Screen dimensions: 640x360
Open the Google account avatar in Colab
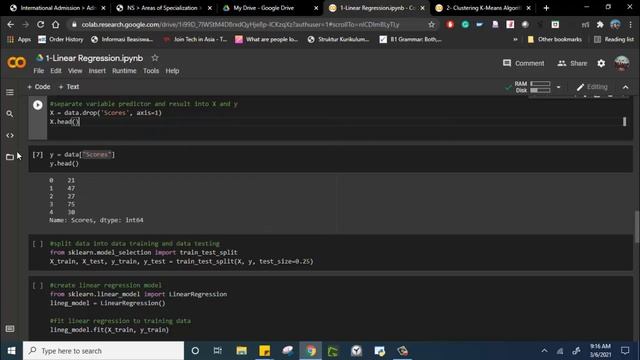[622, 63]
